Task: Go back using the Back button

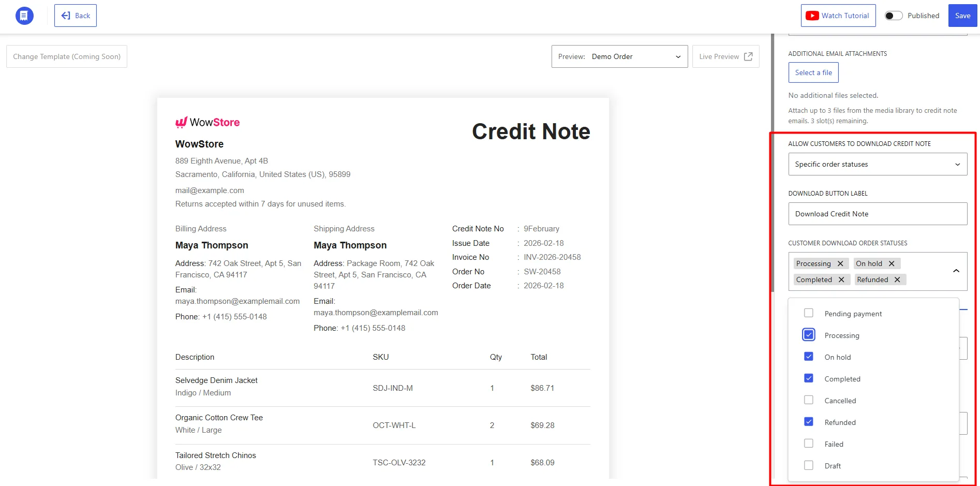Action: coord(76,16)
